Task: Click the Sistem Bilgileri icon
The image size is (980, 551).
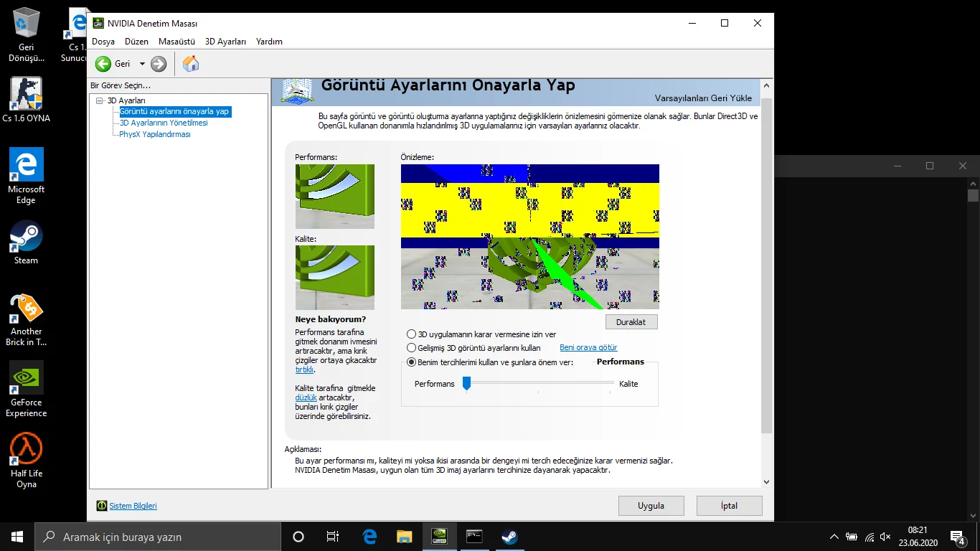Action: pos(102,506)
